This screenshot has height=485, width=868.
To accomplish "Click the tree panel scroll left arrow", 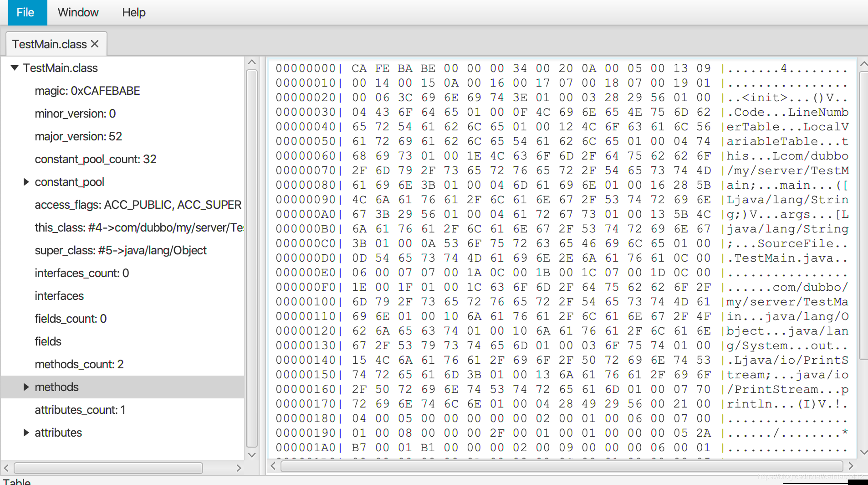I will (6, 468).
